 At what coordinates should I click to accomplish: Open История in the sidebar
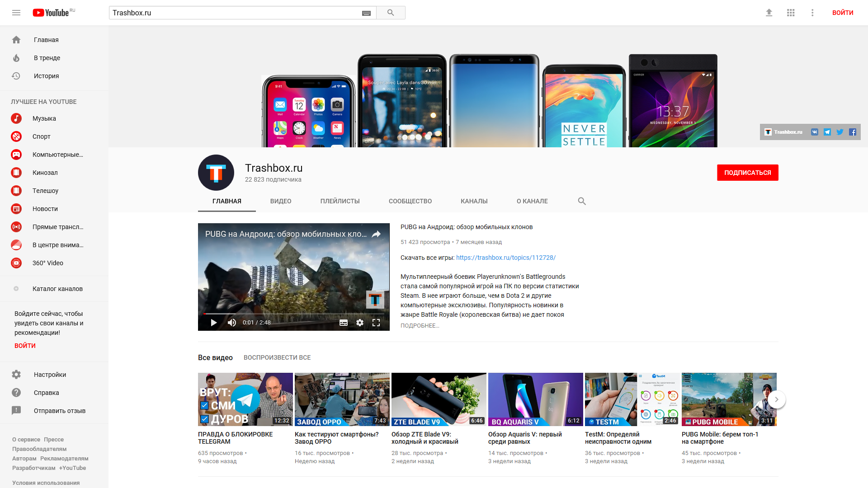point(54,76)
